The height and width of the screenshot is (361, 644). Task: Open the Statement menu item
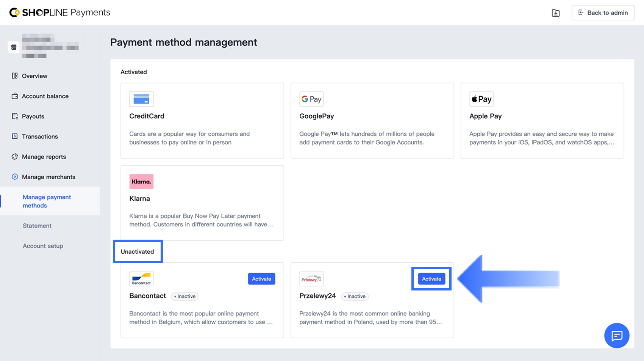(x=37, y=226)
